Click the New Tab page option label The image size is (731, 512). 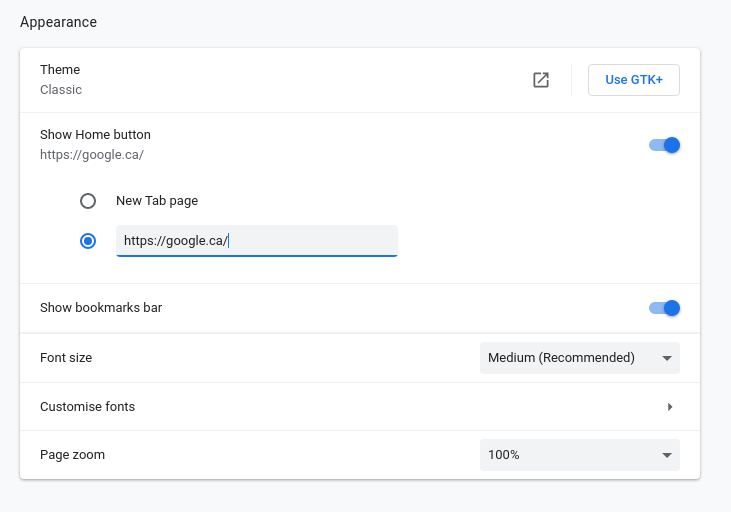[x=157, y=201]
